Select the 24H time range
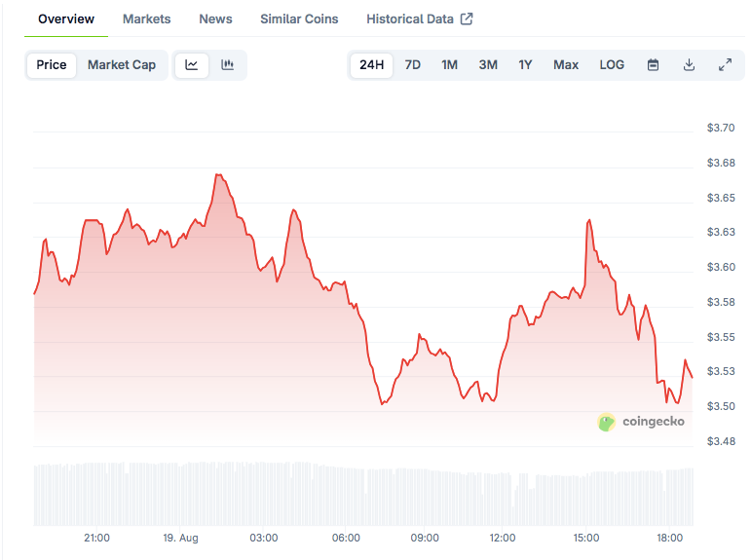Screen dimensions: 751x560 coord(371,65)
